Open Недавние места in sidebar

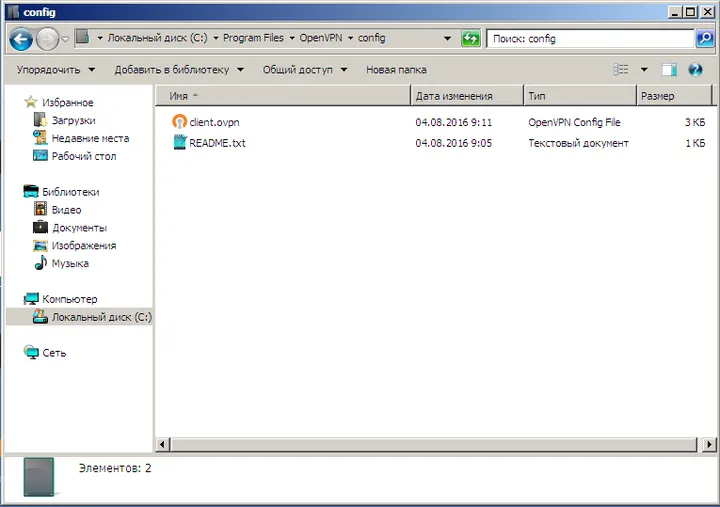click(x=90, y=138)
